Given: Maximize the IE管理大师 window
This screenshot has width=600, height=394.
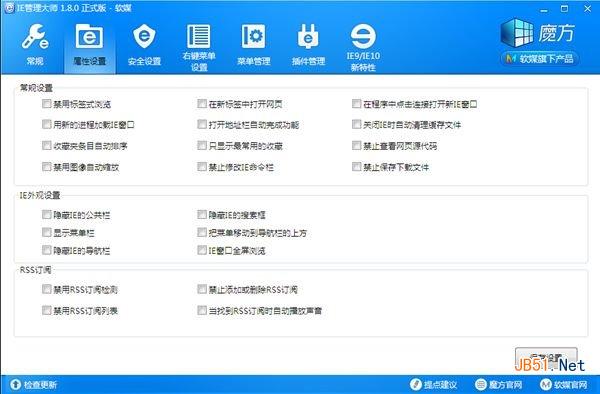Looking at the screenshot, I should point(565,9).
